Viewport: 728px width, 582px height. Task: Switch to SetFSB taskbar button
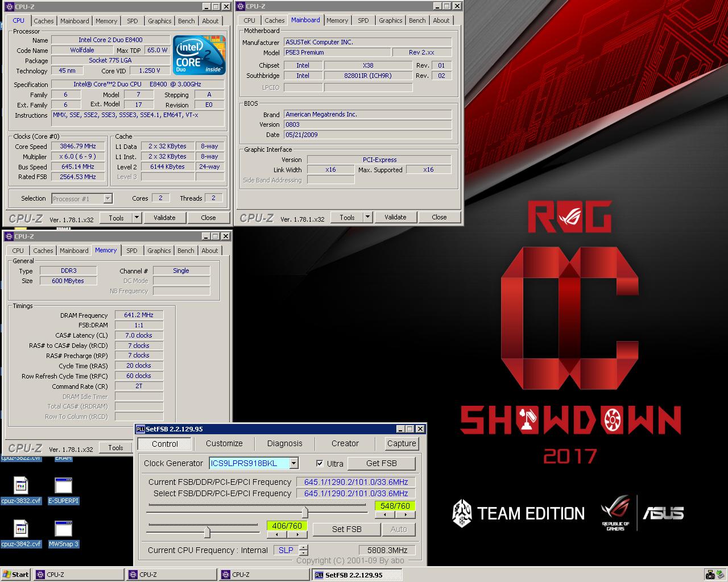pyautogui.click(x=357, y=575)
